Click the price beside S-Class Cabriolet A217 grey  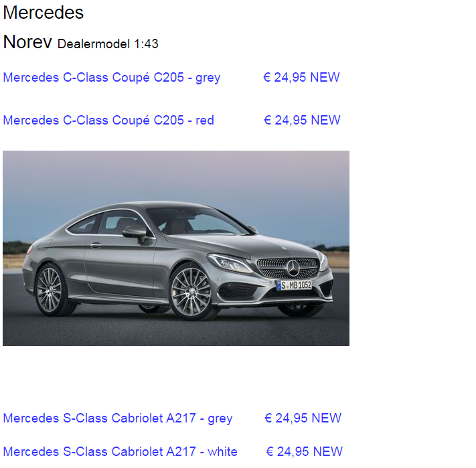[303, 418]
